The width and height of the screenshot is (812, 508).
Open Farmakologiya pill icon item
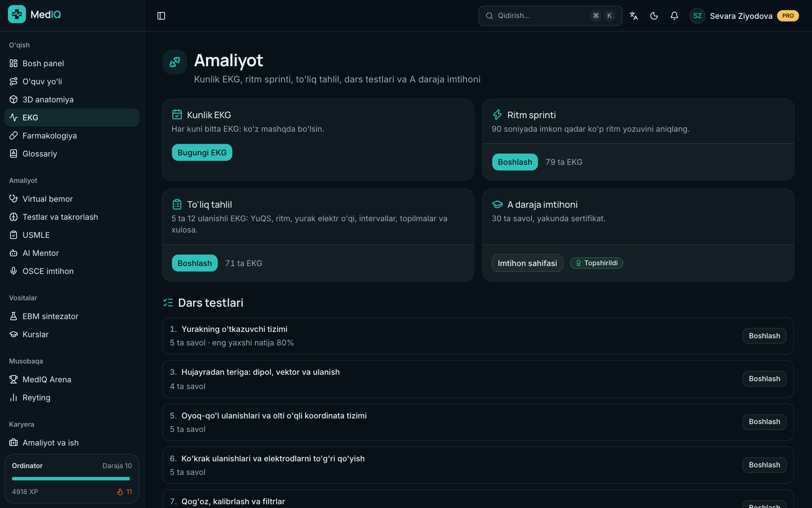(x=72, y=135)
